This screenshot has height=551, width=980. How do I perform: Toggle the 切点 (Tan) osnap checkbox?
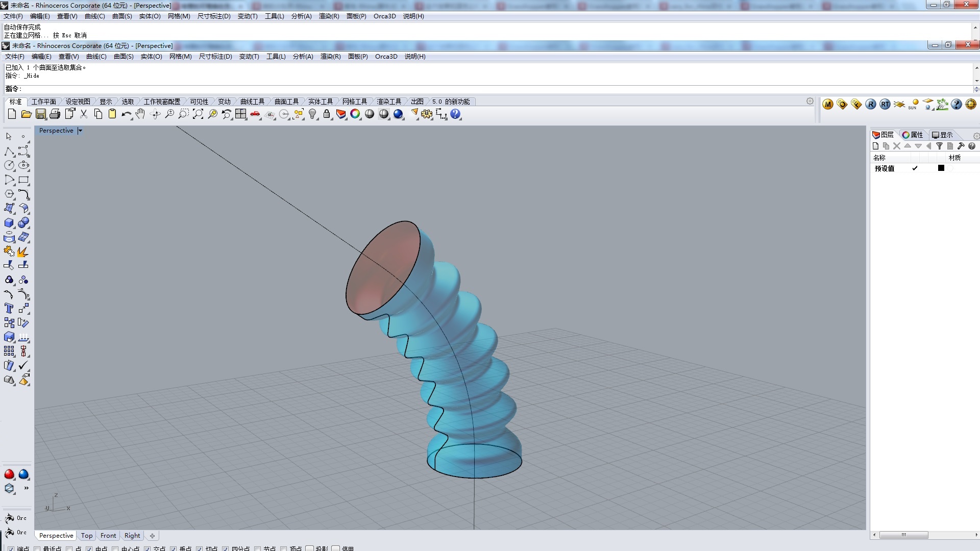point(199,549)
